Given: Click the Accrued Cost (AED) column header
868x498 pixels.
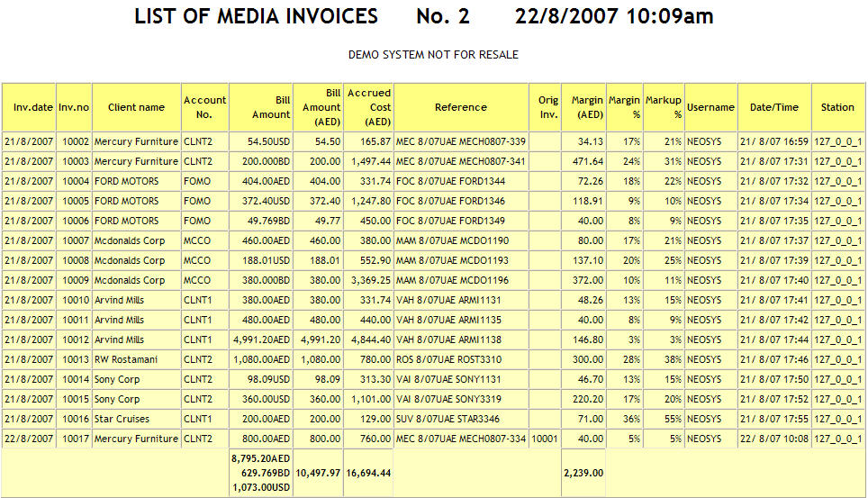Looking at the screenshot, I should point(368,107).
